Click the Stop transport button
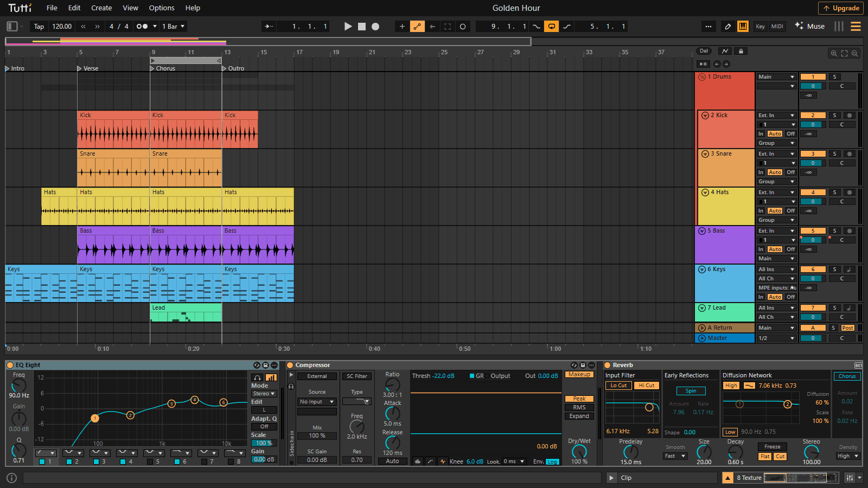868x488 pixels. pyautogui.click(x=362, y=26)
